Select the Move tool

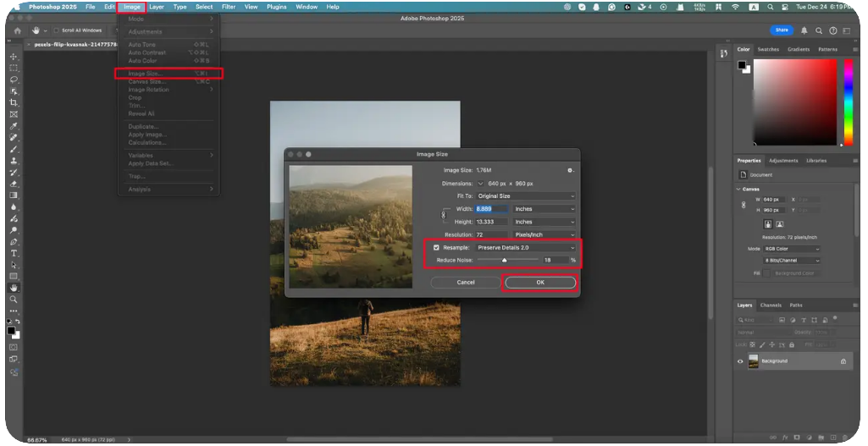tap(14, 57)
